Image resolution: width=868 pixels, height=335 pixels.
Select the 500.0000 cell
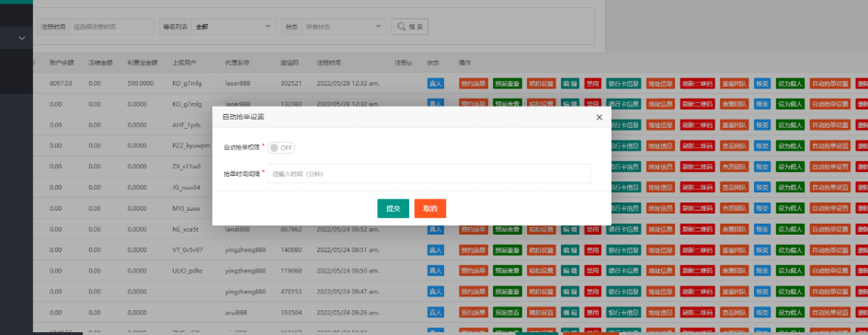coord(140,84)
